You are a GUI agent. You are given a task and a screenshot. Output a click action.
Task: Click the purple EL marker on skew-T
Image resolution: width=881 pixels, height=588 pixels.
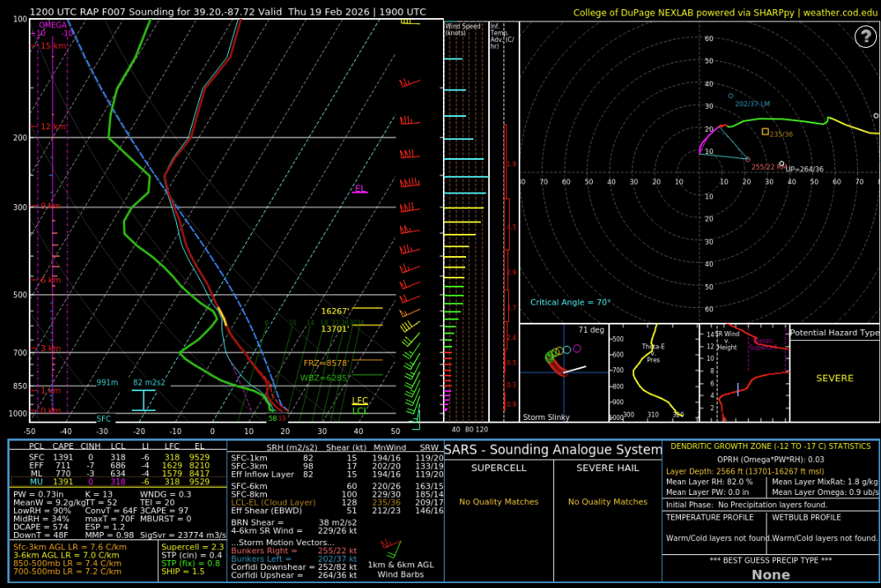coord(360,189)
